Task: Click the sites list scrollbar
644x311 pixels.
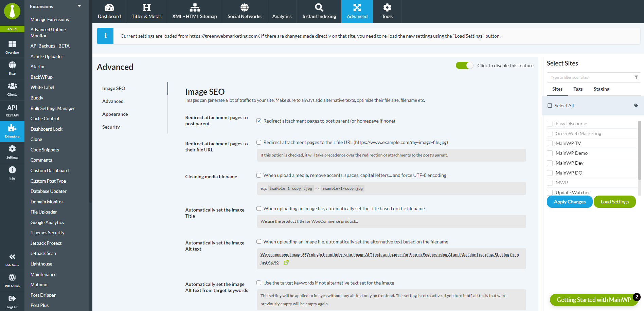Action: click(x=640, y=150)
